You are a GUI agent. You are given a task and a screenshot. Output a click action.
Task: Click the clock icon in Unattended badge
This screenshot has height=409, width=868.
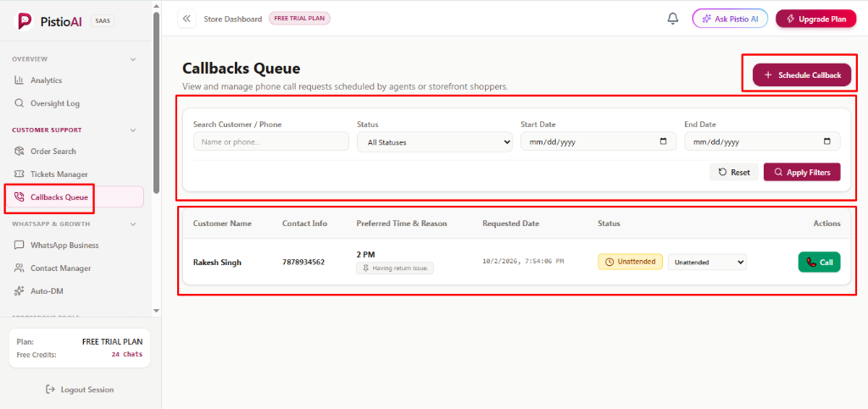[609, 262]
